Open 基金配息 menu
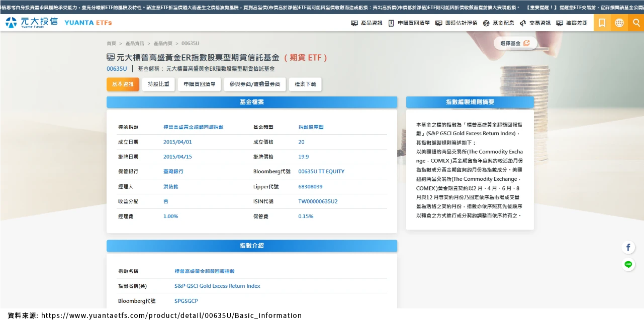The height and width of the screenshot is (322, 644). [498, 23]
